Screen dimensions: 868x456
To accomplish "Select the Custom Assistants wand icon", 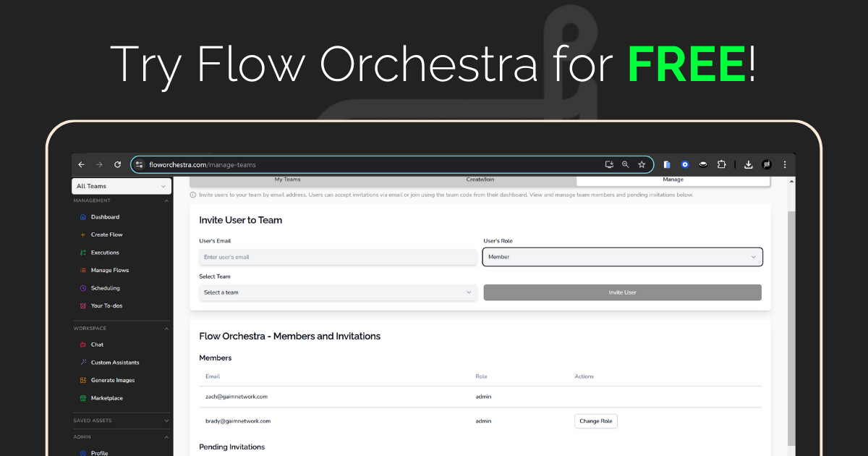I will 83,363.
